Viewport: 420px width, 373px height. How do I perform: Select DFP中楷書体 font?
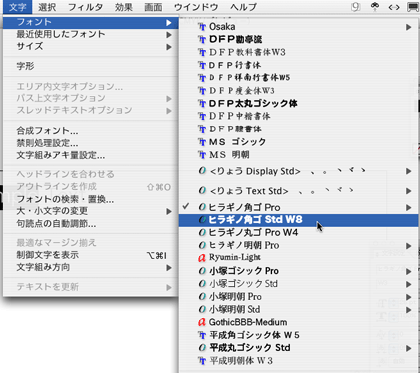click(x=299, y=116)
